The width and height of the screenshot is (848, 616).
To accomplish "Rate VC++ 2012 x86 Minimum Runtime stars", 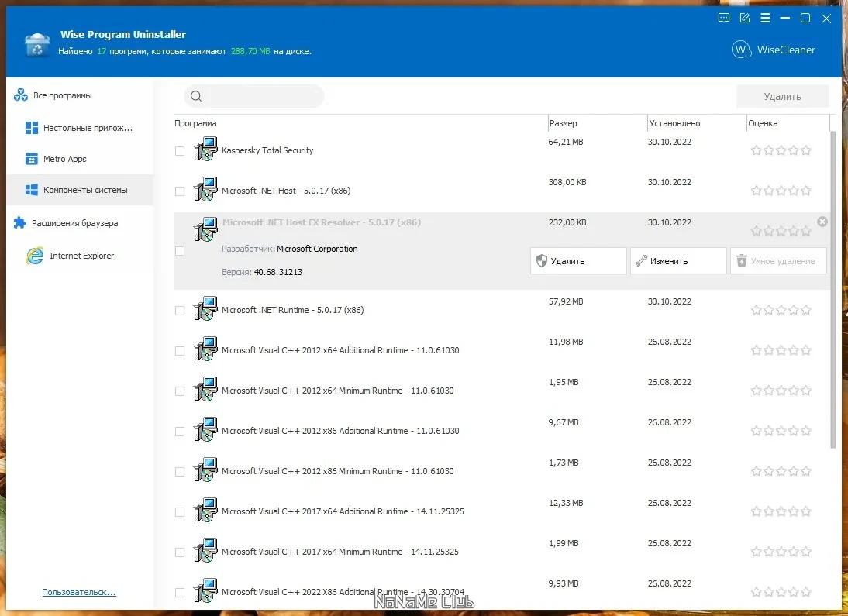I will [781, 471].
